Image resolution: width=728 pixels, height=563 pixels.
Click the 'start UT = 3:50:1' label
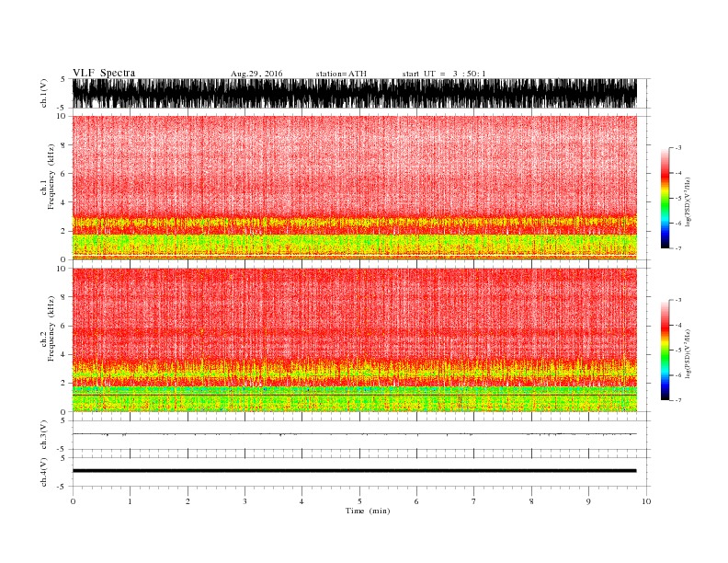pyautogui.click(x=444, y=74)
